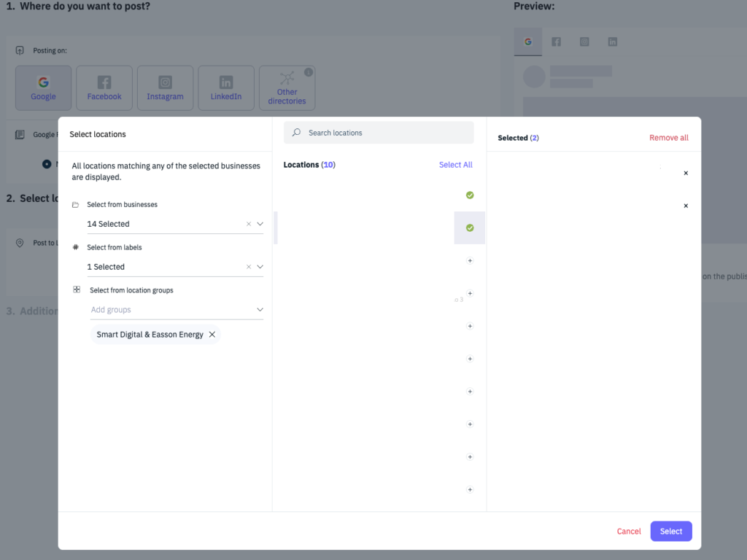Open the Select from labels dropdown
Image resolution: width=747 pixels, height=560 pixels.
point(260,267)
